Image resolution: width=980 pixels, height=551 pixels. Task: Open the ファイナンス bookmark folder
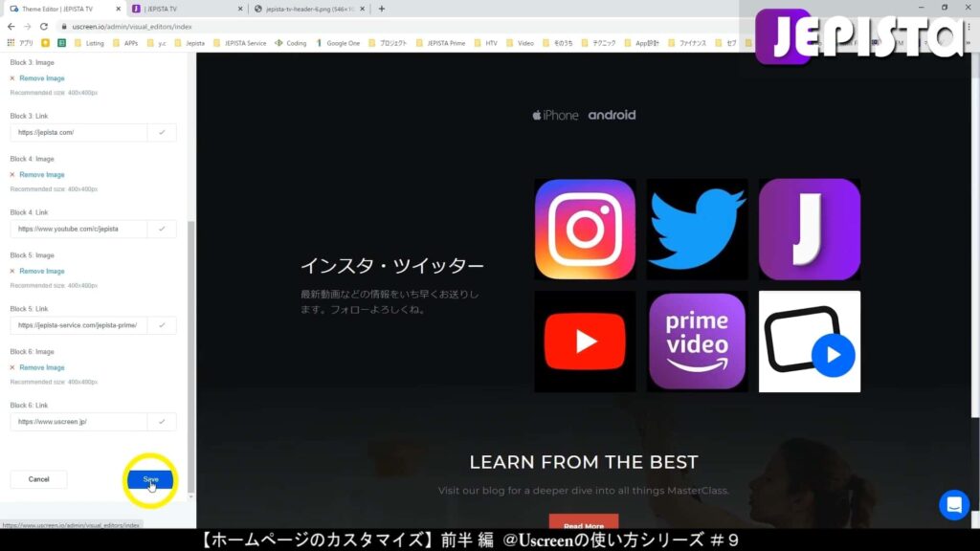click(687, 43)
